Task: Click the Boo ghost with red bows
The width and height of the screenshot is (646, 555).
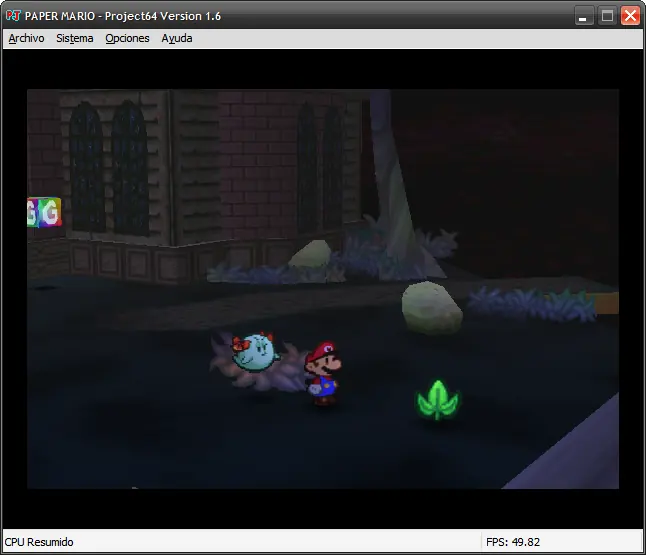Action: point(255,353)
